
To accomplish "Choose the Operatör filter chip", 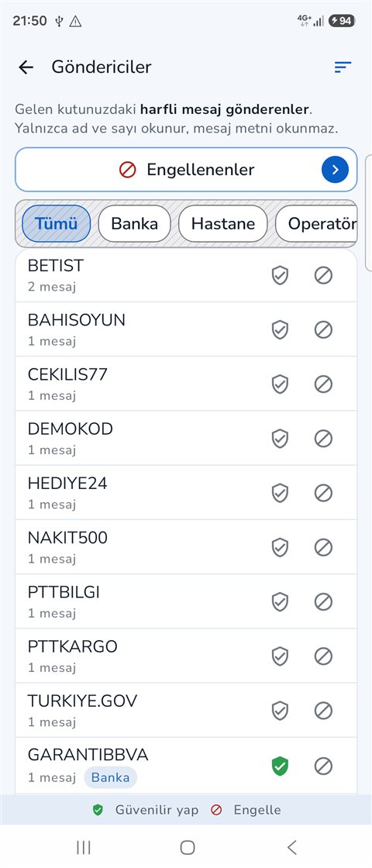I will [x=317, y=224].
